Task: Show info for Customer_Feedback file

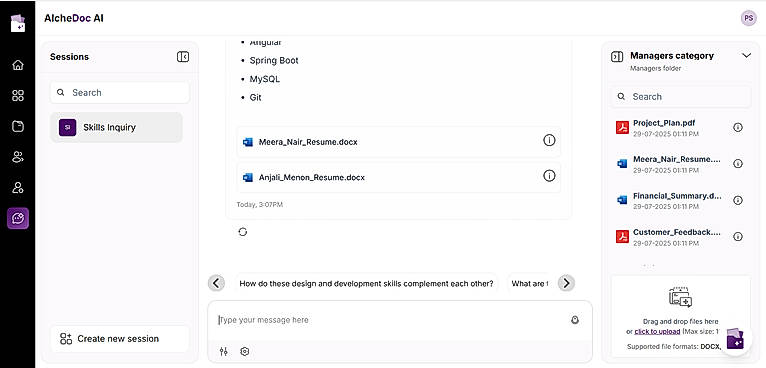Action: click(738, 237)
